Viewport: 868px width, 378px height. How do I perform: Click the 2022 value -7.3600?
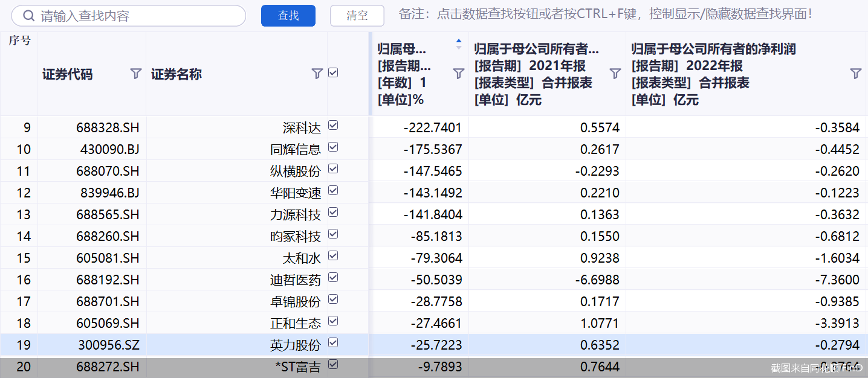(x=837, y=280)
